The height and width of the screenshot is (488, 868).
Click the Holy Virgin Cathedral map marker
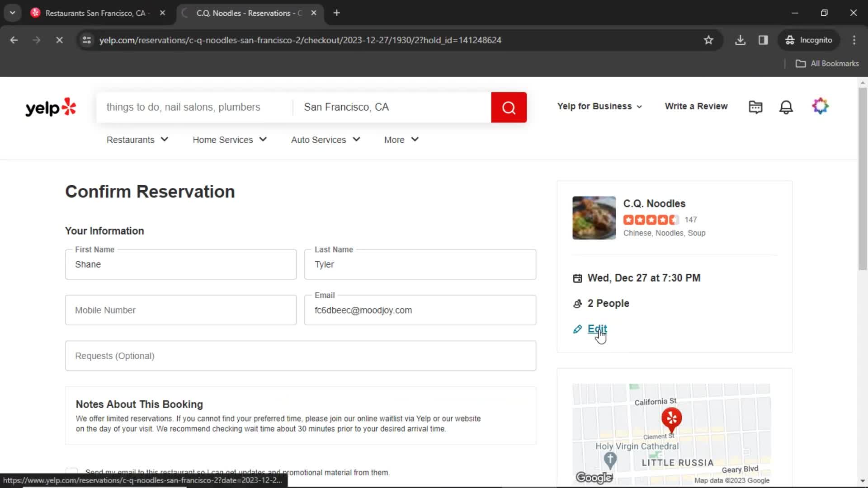click(610, 460)
